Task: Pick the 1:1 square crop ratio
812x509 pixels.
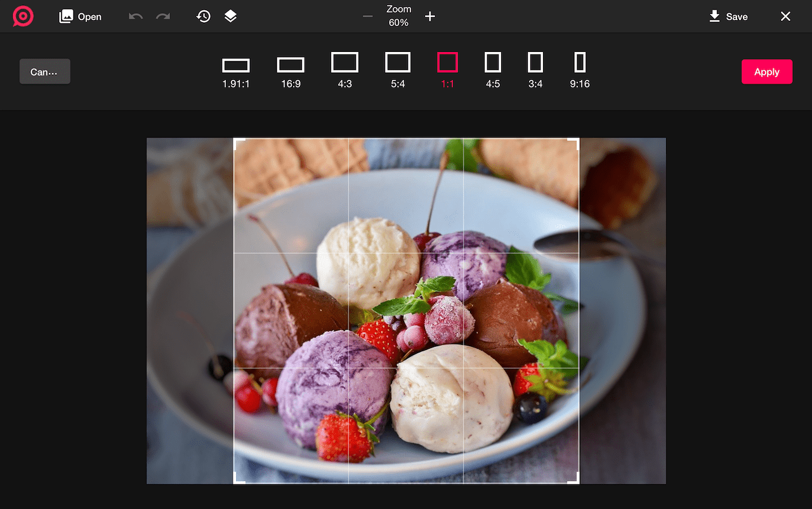Action: (447, 70)
